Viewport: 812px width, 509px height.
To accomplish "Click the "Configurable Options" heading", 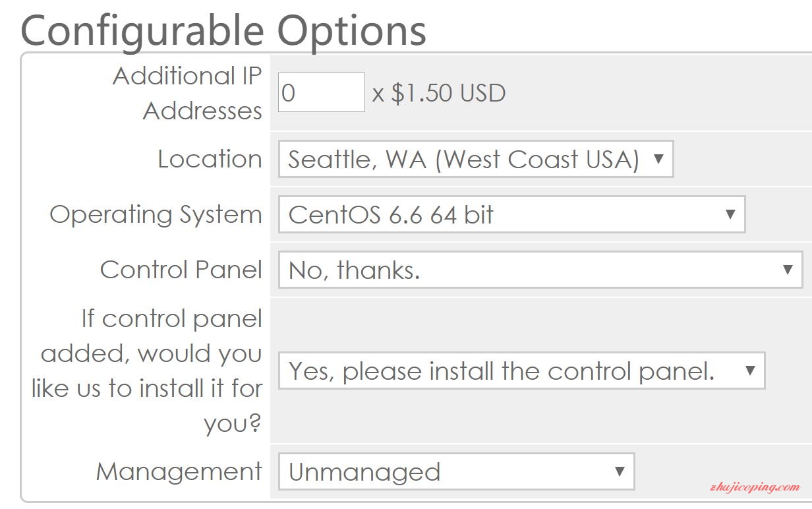I will point(223,30).
